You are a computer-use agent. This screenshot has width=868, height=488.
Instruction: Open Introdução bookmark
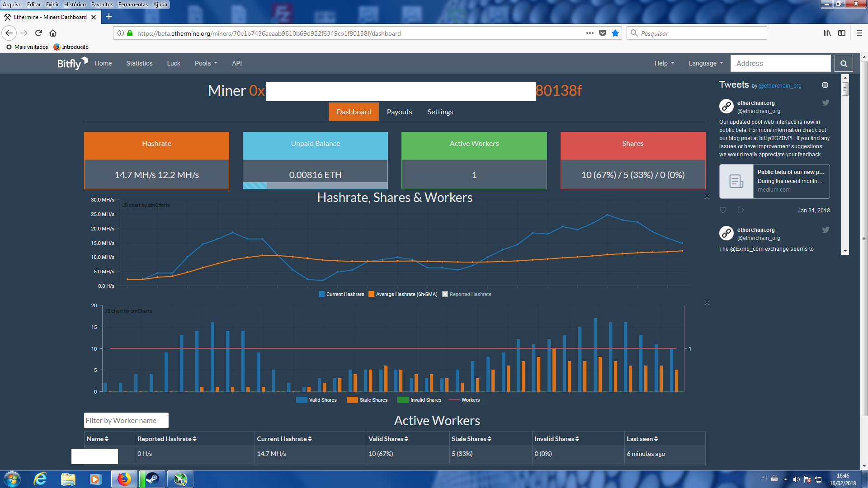click(x=71, y=47)
